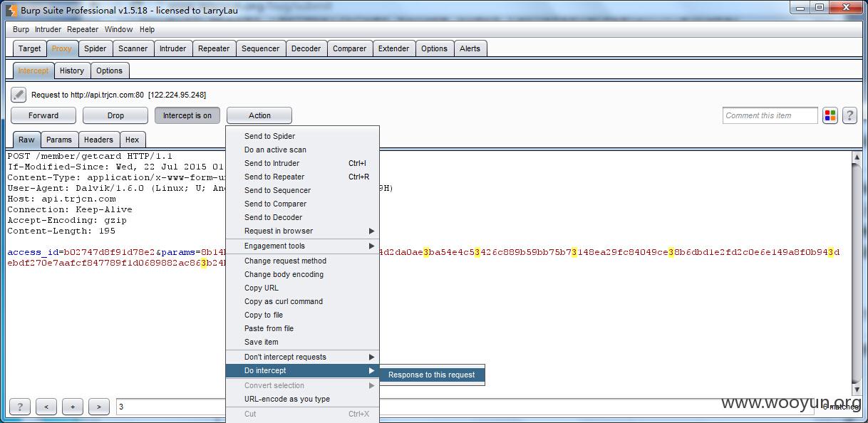Click the help question mark beside comment field
This screenshot has height=423, width=868.
[849, 115]
